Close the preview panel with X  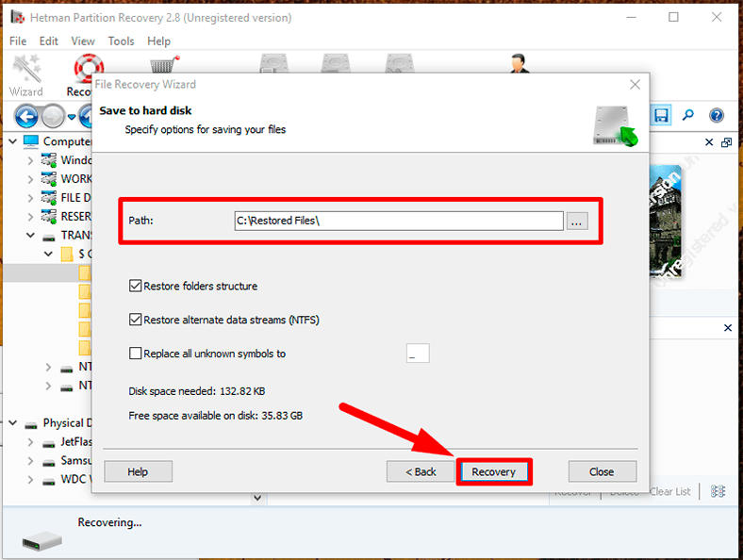point(709,142)
